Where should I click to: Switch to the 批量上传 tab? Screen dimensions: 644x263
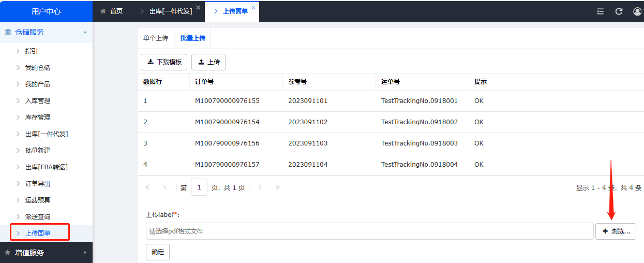coord(193,38)
